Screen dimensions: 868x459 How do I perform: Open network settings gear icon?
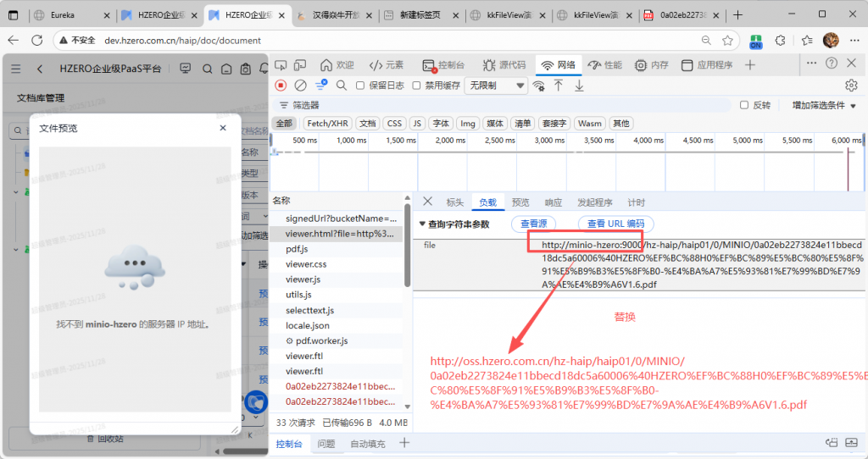click(851, 86)
